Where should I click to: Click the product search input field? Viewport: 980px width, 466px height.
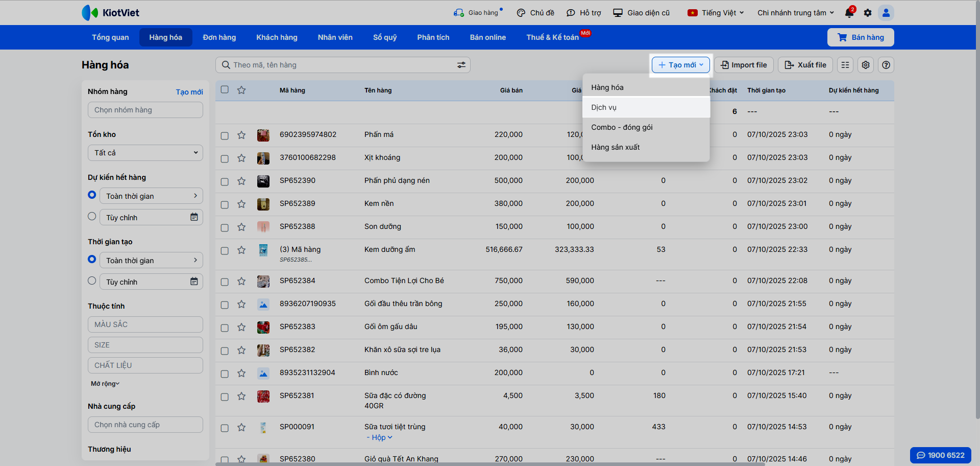pos(337,65)
